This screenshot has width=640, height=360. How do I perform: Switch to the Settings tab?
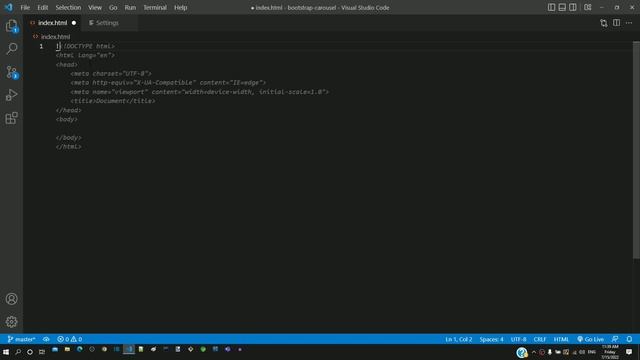click(x=107, y=23)
